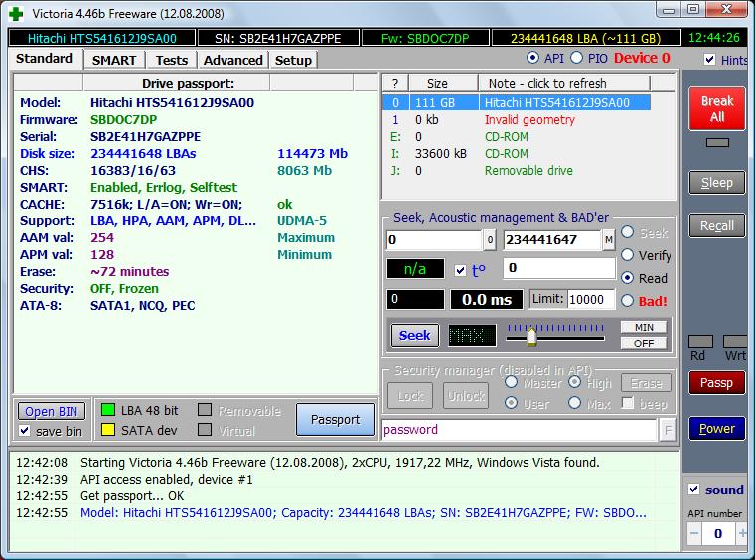
Task: Open the Tests tab
Action: click(x=172, y=61)
